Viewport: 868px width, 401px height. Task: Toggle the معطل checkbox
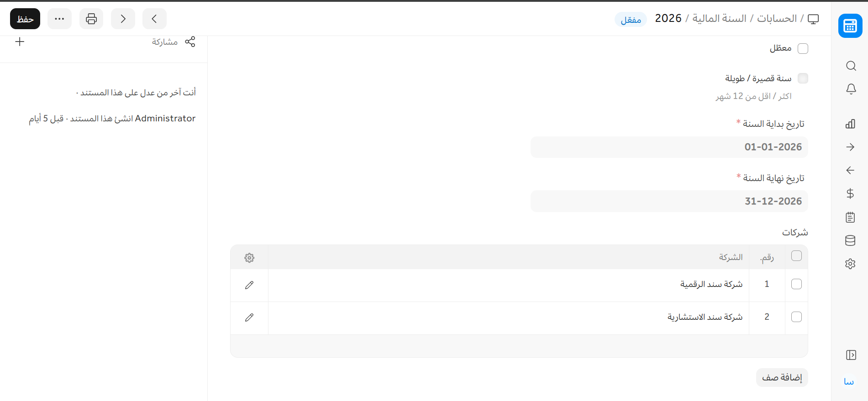point(803,48)
